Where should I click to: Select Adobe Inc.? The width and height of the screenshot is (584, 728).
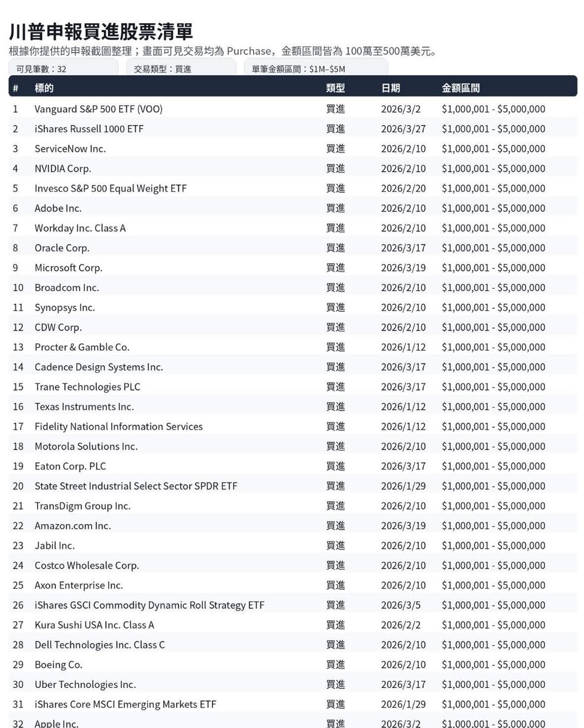[58, 208]
